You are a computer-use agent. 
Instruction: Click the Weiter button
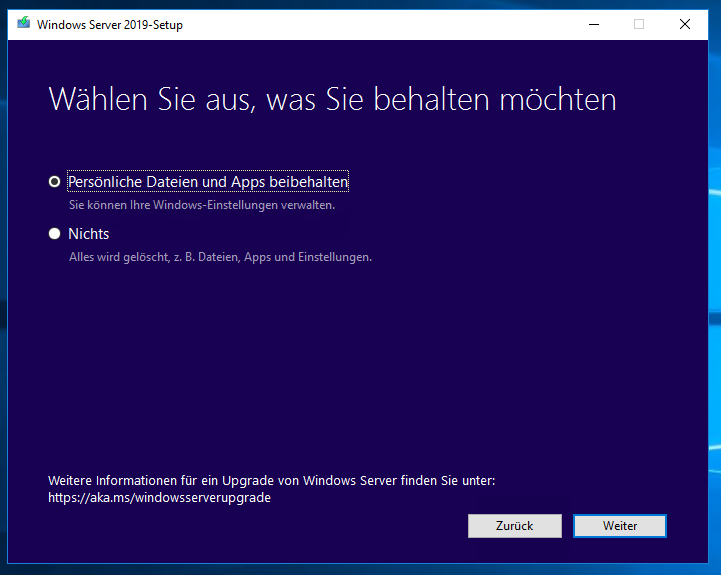[x=619, y=526]
